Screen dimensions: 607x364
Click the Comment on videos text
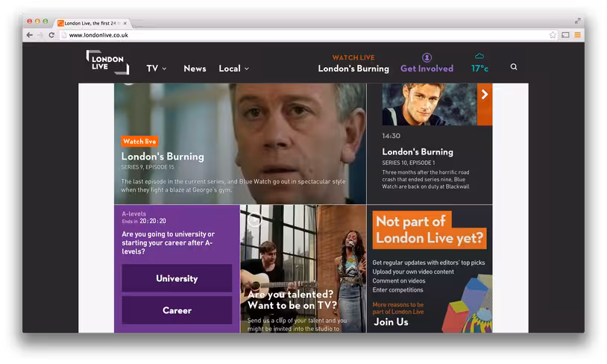point(399,280)
